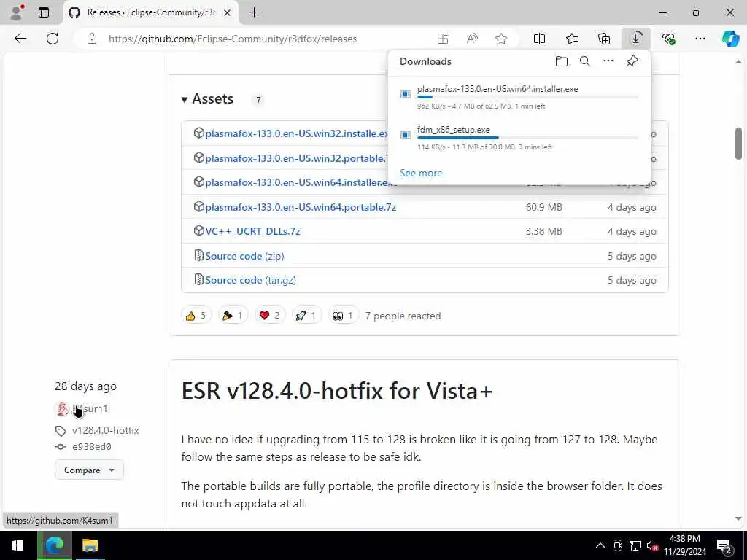747x560 pixels.
Task: Open downloads folder icon in Downloads panel
Action: pos(562,61)
